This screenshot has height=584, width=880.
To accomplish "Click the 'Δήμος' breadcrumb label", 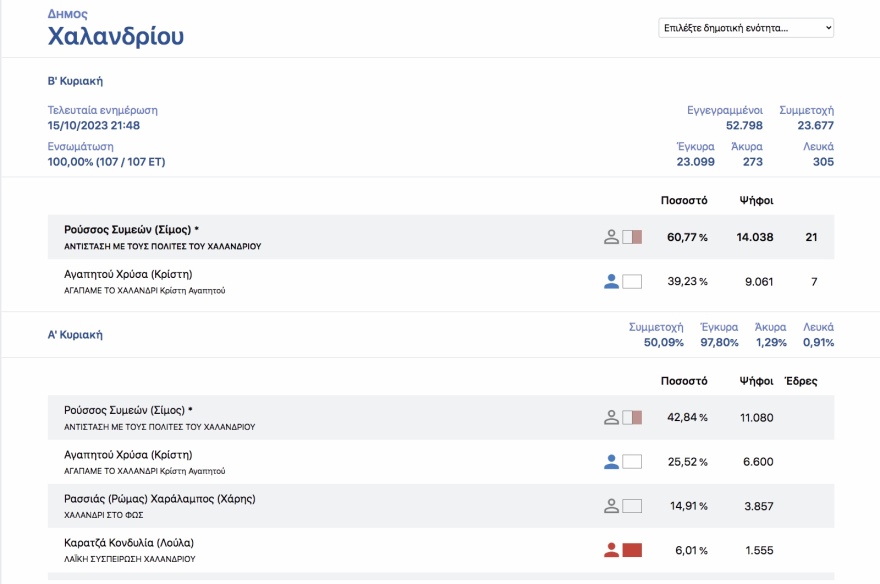I will tap(67, 14).
